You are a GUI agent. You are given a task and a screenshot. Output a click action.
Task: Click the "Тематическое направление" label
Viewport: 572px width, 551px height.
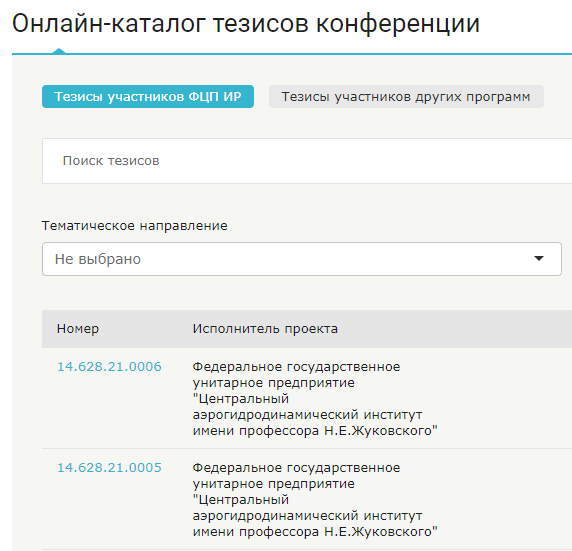click(135, 226)
